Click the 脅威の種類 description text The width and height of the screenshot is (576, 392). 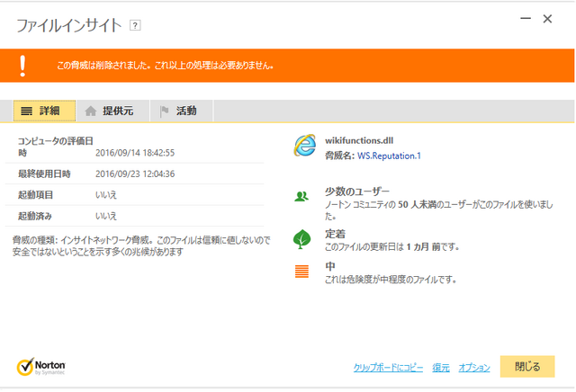click(141, 246)
